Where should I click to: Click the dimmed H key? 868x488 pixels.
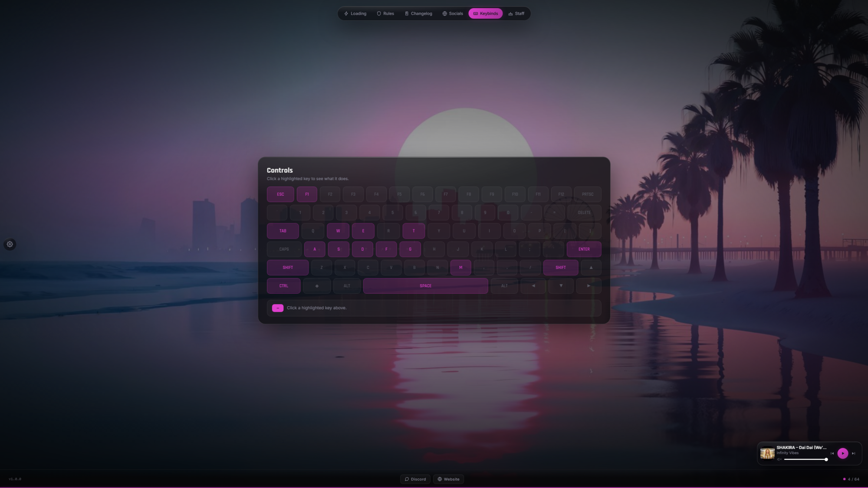pos(434,249)
